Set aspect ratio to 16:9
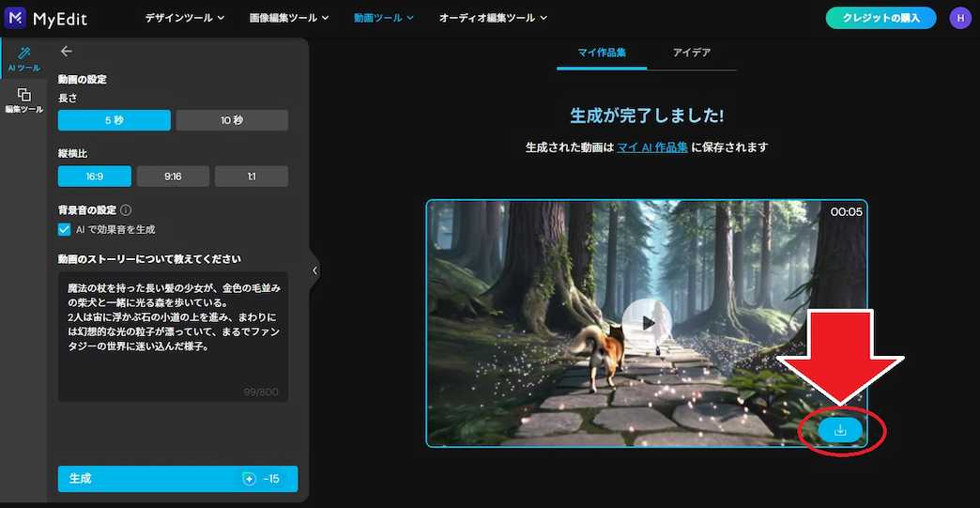 point(95,177)
